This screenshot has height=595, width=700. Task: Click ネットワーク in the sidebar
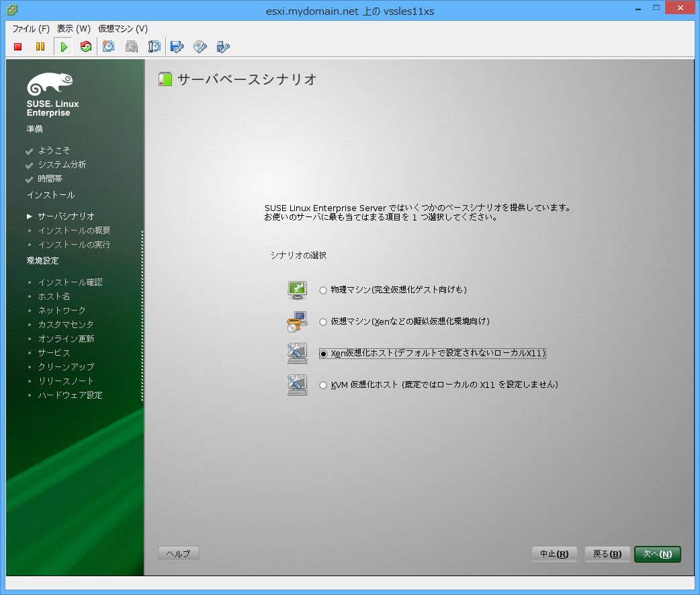click(62, 311)
